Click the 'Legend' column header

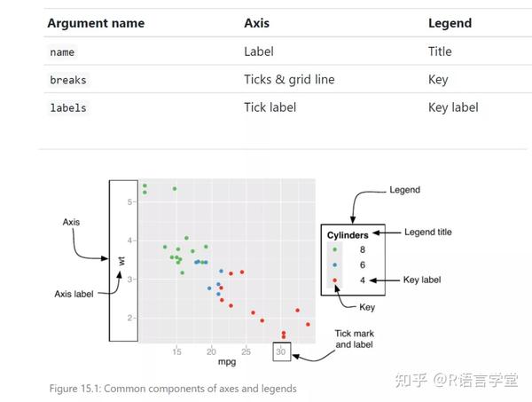click(450, 23)
